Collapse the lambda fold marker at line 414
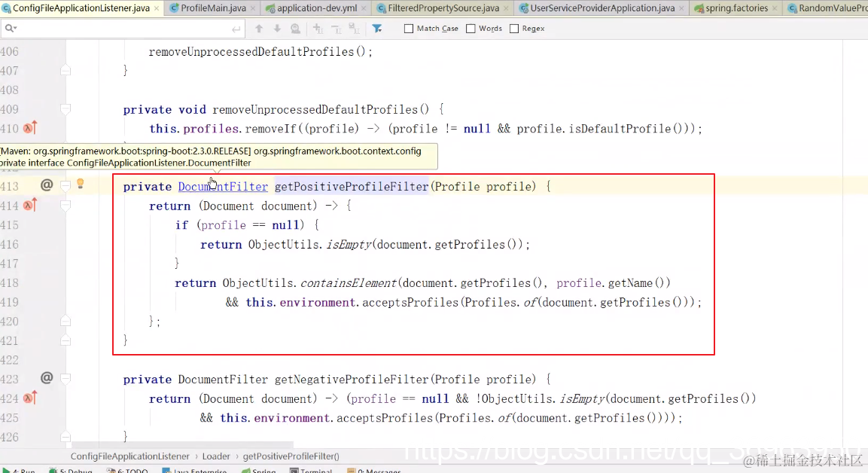The width and height of the screenshot is (868, 473). [65, 206]
